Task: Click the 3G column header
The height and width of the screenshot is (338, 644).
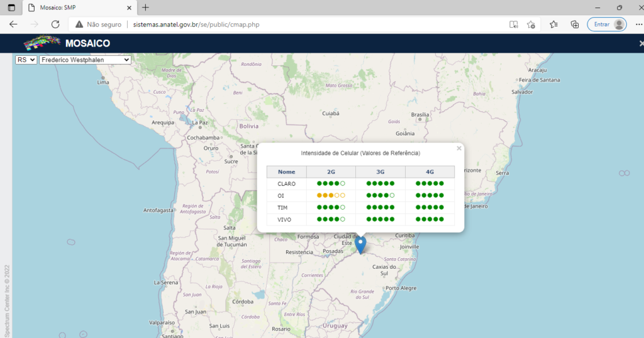Action: pos(380,172)
